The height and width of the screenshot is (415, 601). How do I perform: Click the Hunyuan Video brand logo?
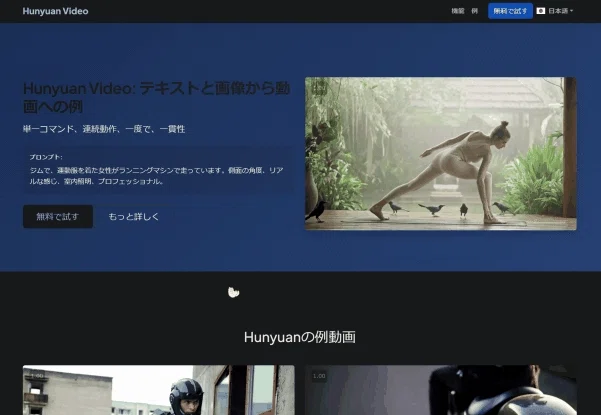(x=55, y=11)
